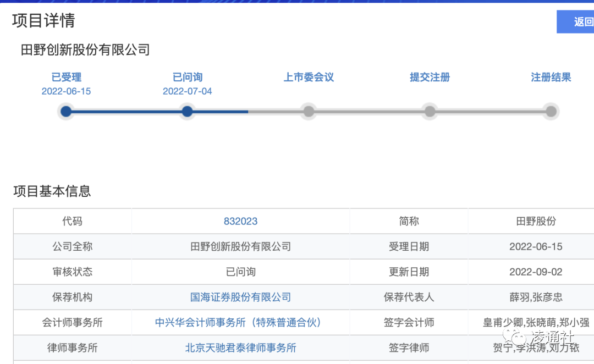Open the stock code link 832023
Screen dimensions: 594x364
coord(240,221)
